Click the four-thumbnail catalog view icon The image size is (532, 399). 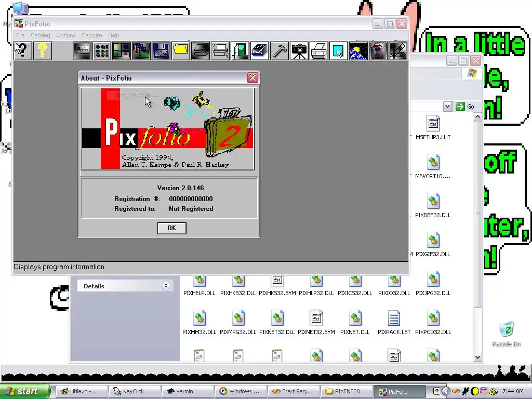click(x=122, y=51)
